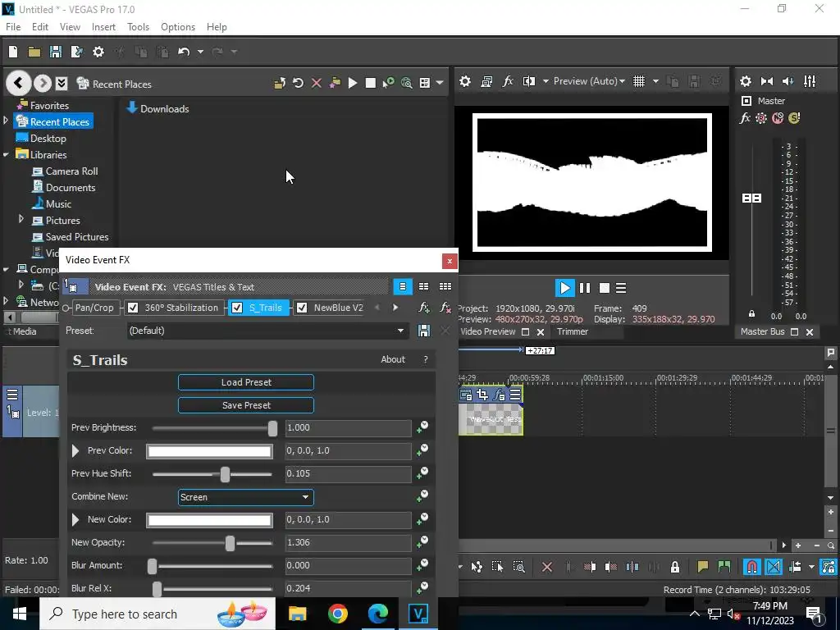840x630 pixels.
Task: Open the Insert menu
Action: [x=103, y=27]
